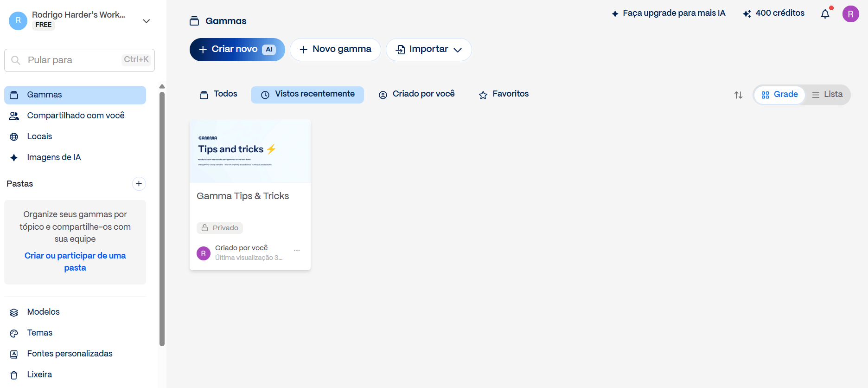Select the Criado por você tab
868x388 pixels.
coord(417,94)
